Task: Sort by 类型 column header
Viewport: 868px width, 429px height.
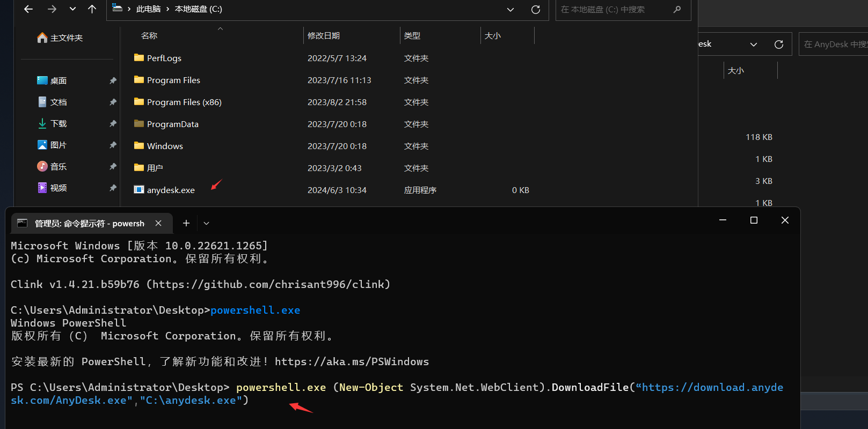Action: click(x=412, y=35)
